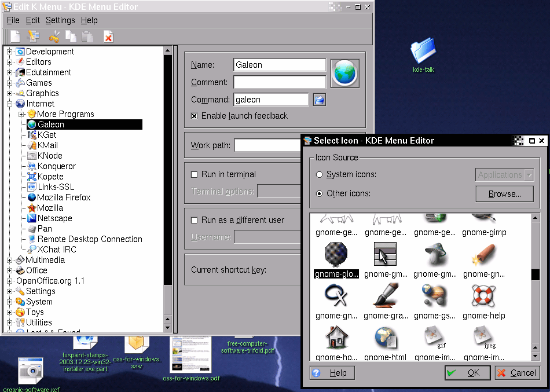Toggle Enable launch feedback checkbox
The image size is (550, 392).
pyautogui.click(x=194, y=116)
